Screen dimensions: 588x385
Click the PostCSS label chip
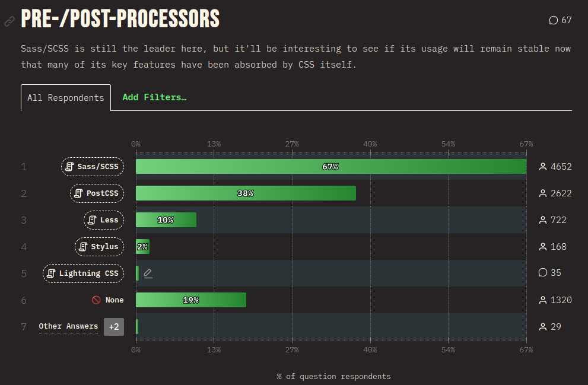click(97, 193)
